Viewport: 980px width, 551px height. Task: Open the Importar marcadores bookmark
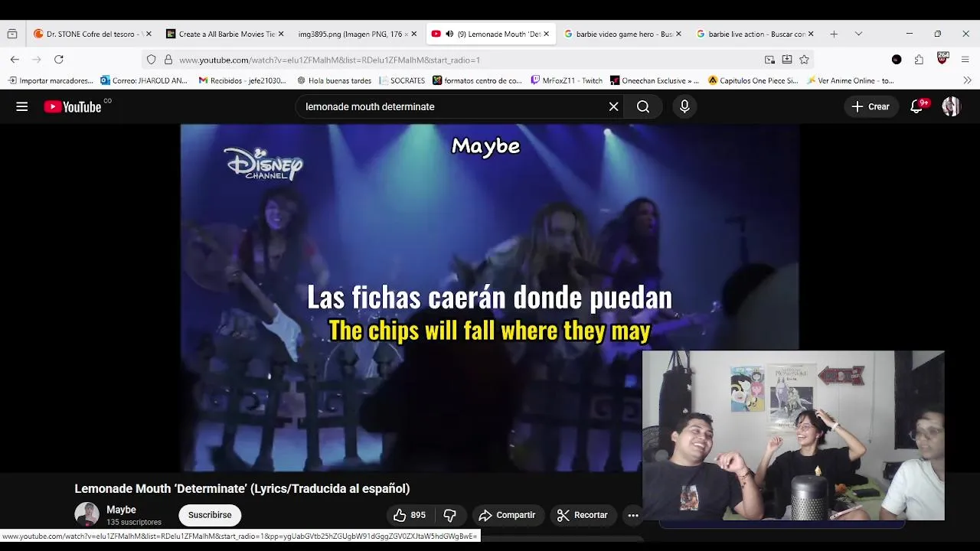(x=51, y=80)
